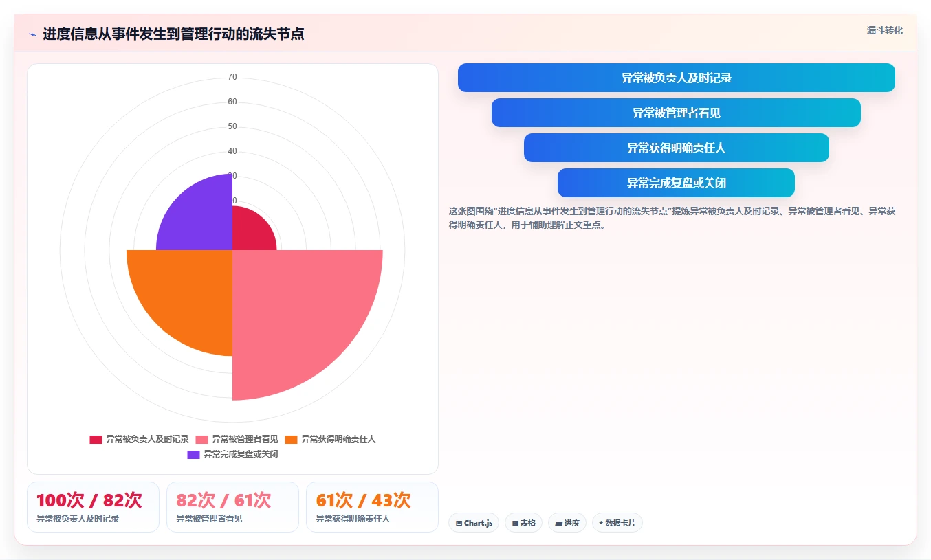
Task: Click the funnel bar 异常被负责人及时记录
Action: [x=677, y=78]
